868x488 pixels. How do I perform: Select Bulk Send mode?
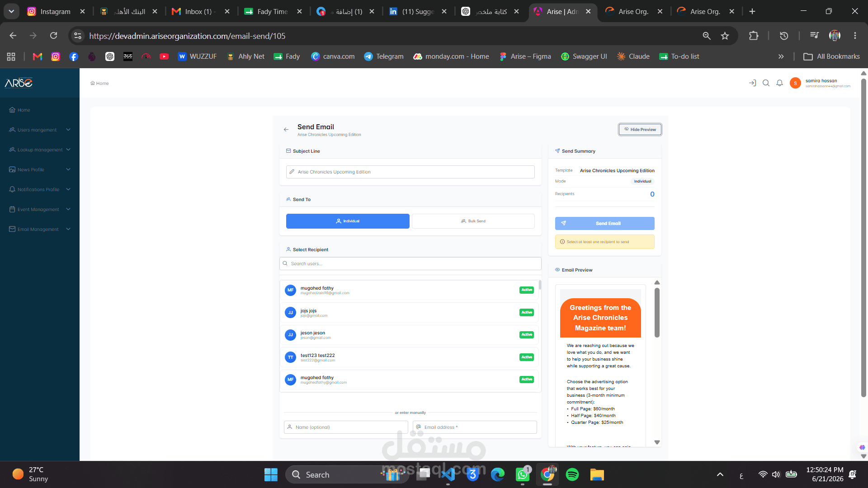pos(473,221)
